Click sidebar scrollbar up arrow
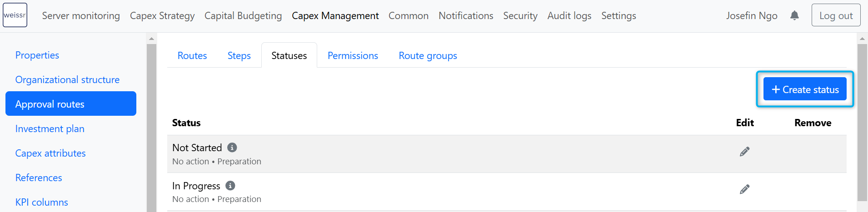The height and width of the screenshot is (212, 868). click(x=152, y=39)
